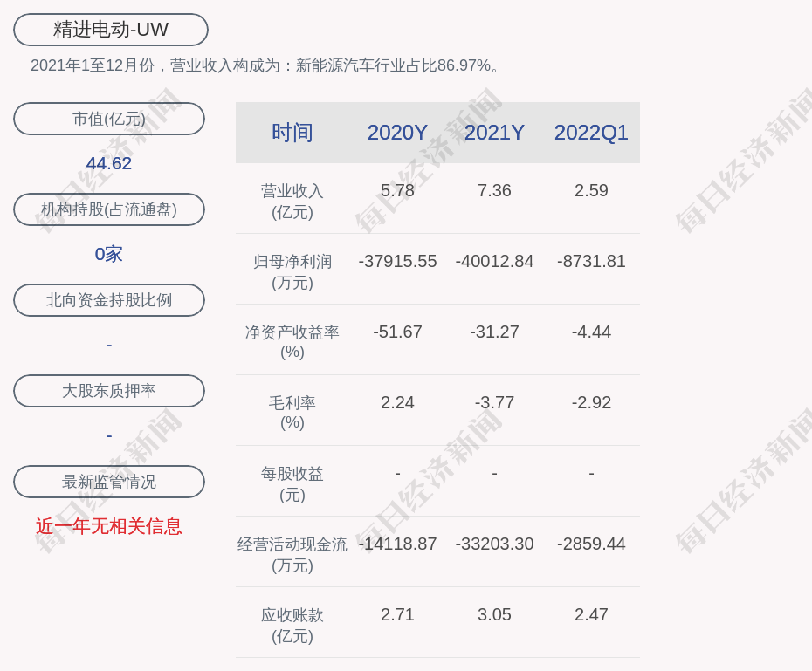Click the 大股东质押率 pill

coord(109,391)
